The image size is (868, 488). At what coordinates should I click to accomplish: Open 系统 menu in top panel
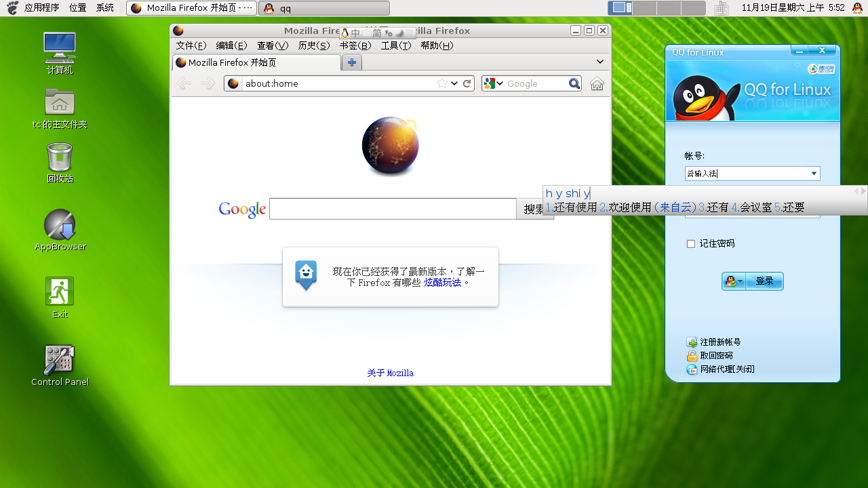(x=105, y=8)
